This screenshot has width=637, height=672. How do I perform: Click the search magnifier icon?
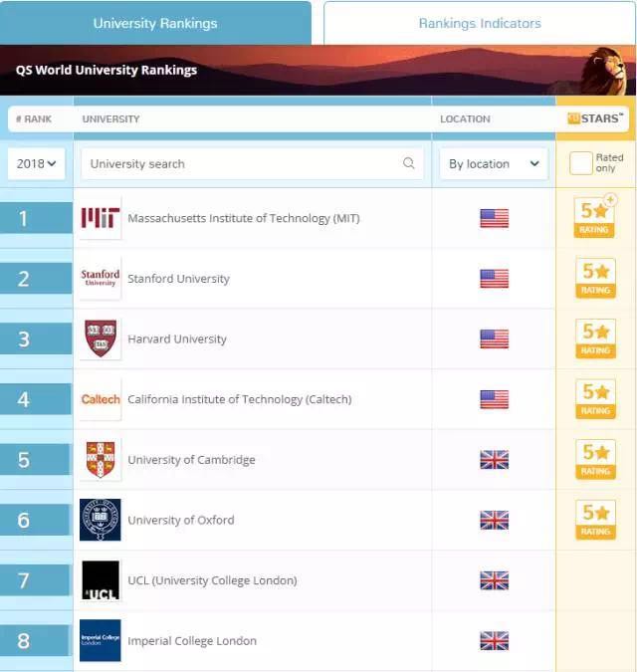point(409,163)
